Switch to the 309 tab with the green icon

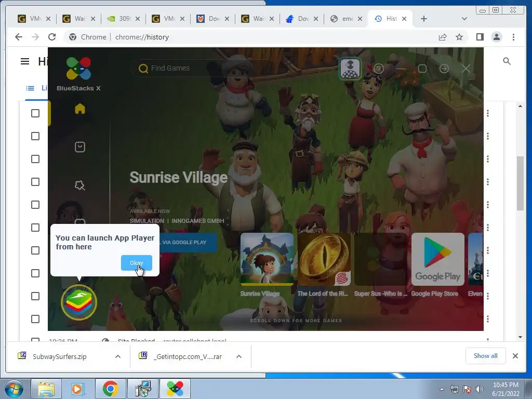(x=124, y=19)
